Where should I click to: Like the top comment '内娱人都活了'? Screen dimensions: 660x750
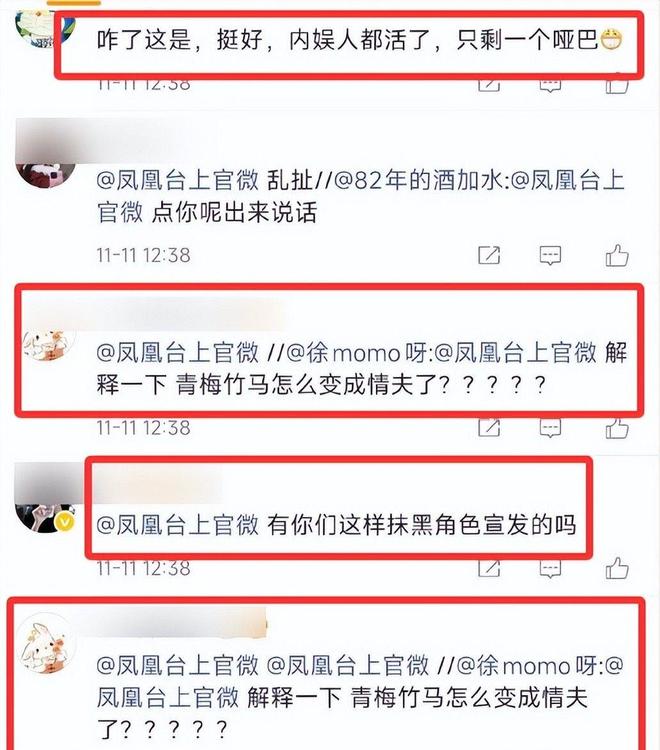point(617,84)
